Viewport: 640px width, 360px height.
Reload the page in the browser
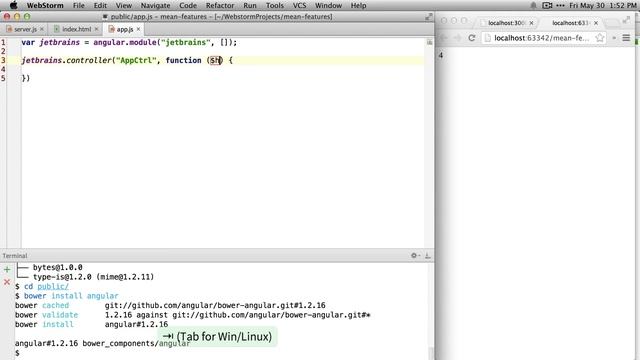(472, 38)
